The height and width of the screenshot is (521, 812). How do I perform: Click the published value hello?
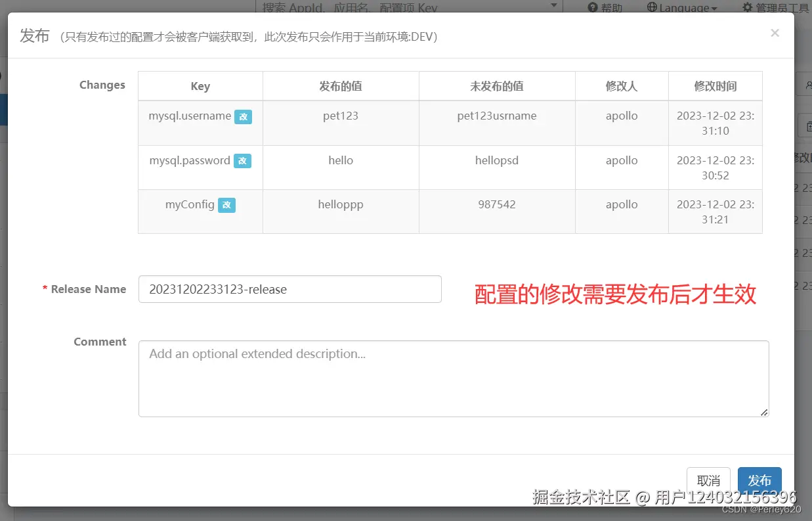[341, 160]
